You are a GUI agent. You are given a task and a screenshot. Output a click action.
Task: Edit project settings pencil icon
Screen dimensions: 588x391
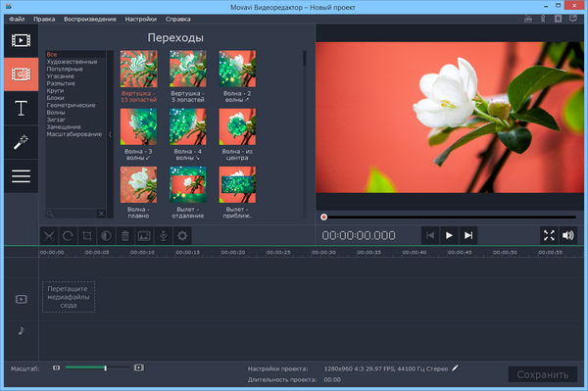pos(455,368)
